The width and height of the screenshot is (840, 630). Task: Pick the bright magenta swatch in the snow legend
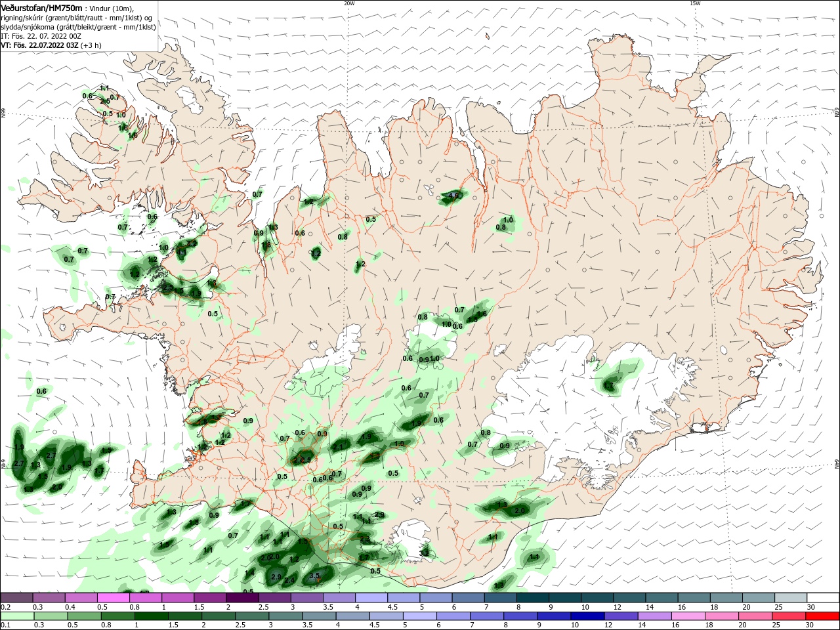[x=113, y=598]
